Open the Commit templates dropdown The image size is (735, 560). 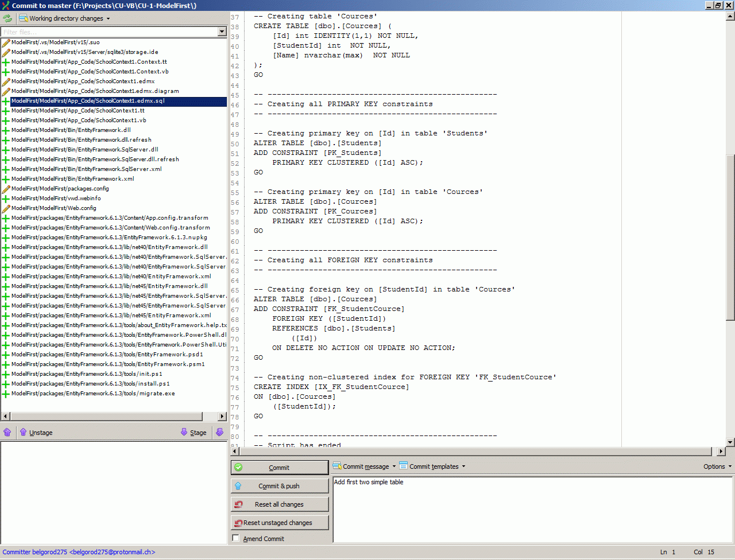coord(463,466)
